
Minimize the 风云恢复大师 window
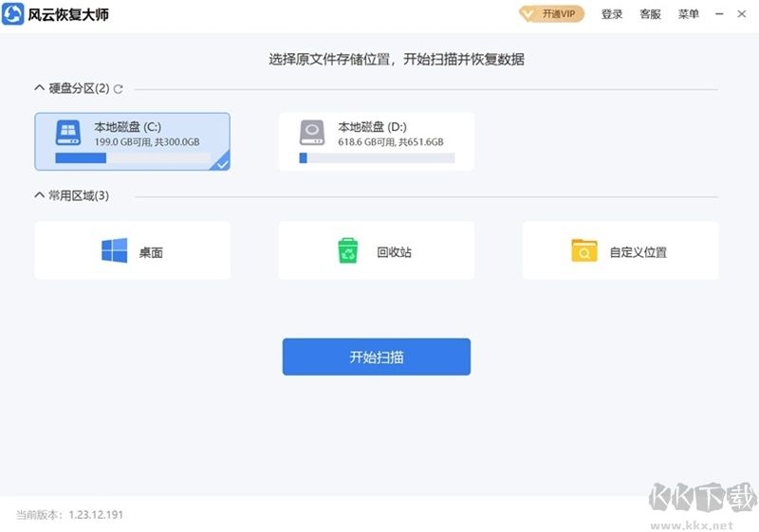click(719, 14)
